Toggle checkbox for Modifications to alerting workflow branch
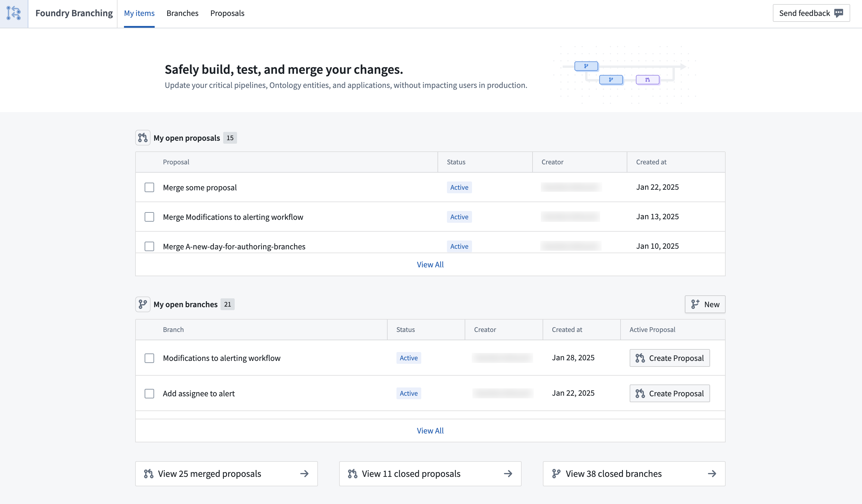 [149, 358]
